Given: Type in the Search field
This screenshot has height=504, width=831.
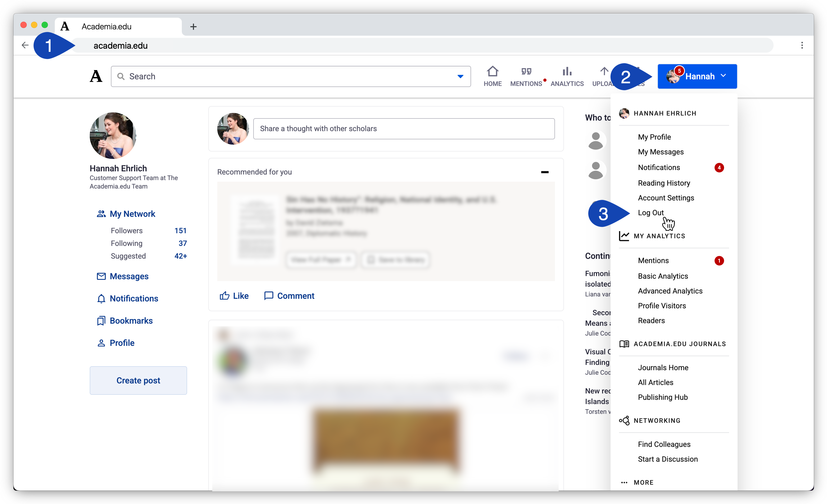Looking at the screenshot, I should [290, 76].
